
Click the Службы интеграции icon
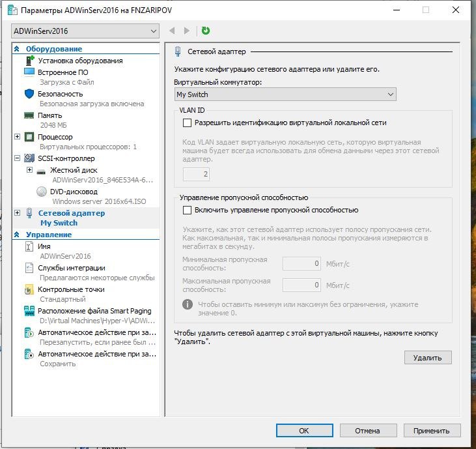29,268
